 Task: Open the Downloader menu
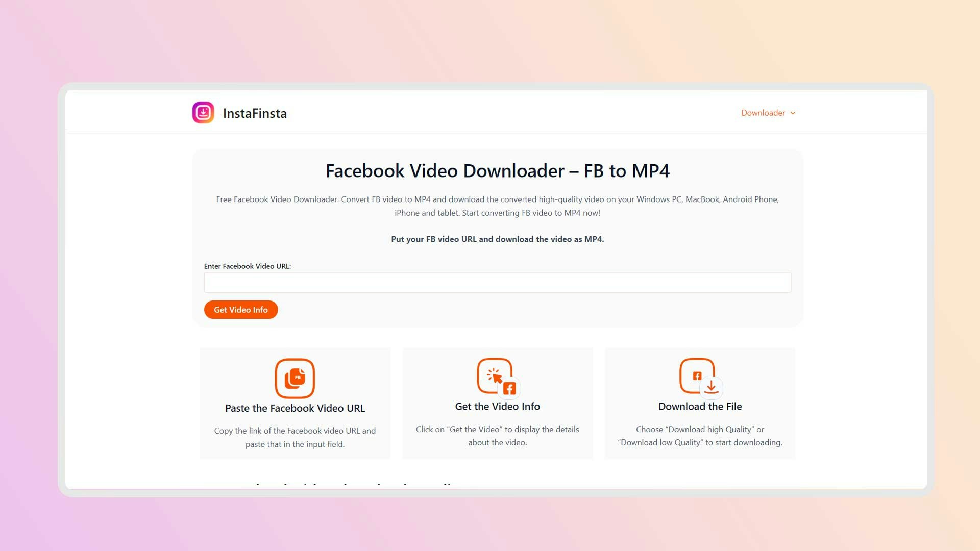tap(768, 113)
